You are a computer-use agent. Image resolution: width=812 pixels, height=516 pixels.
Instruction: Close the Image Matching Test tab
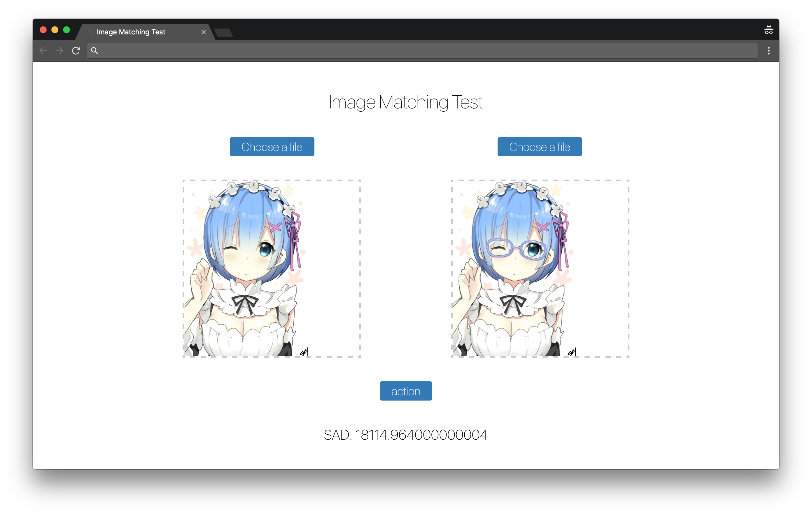[x=203, y=32]
